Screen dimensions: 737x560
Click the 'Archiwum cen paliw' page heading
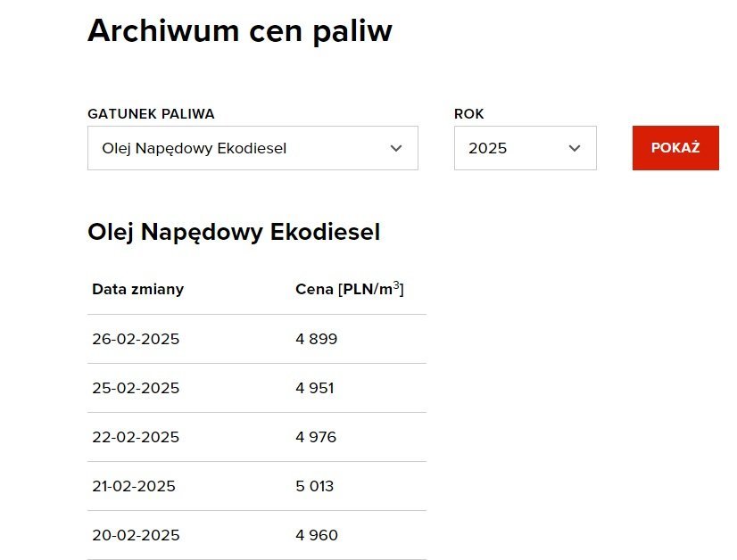point(240,31)
